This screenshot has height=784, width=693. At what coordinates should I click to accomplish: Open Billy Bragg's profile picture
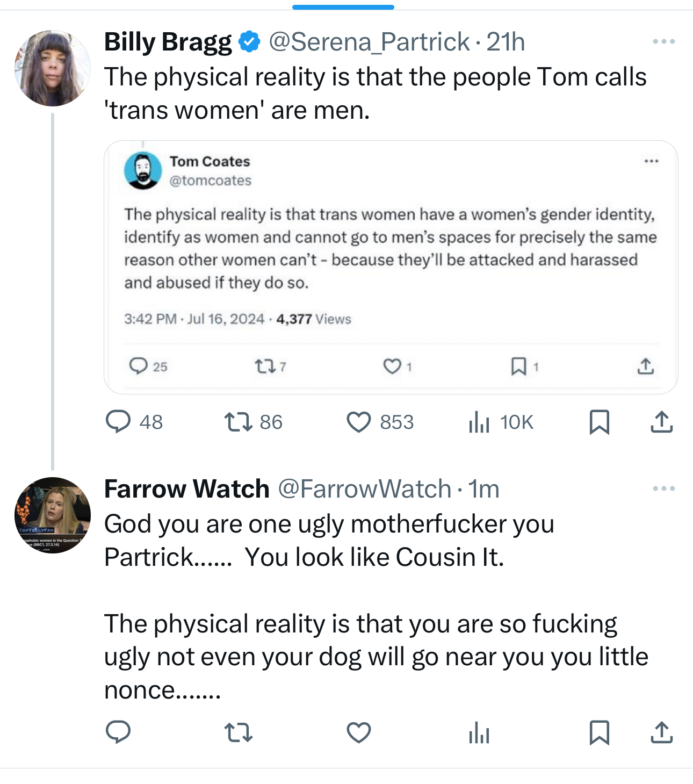pos(53,68)
